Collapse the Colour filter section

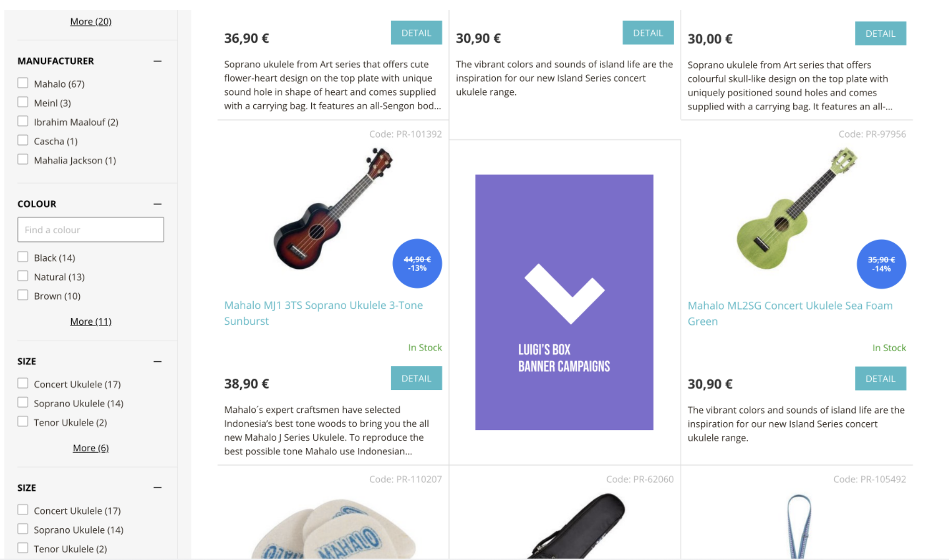(158, 204)
